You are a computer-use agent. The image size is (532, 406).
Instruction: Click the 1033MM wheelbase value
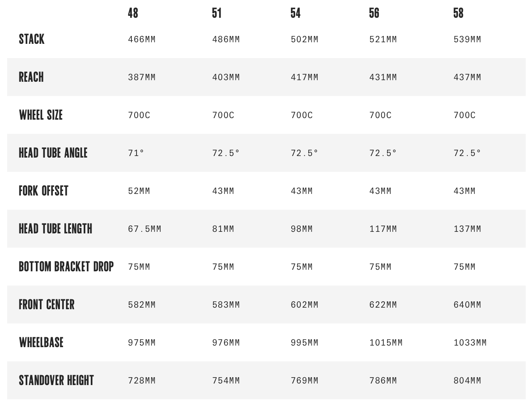tap(470, 343)
